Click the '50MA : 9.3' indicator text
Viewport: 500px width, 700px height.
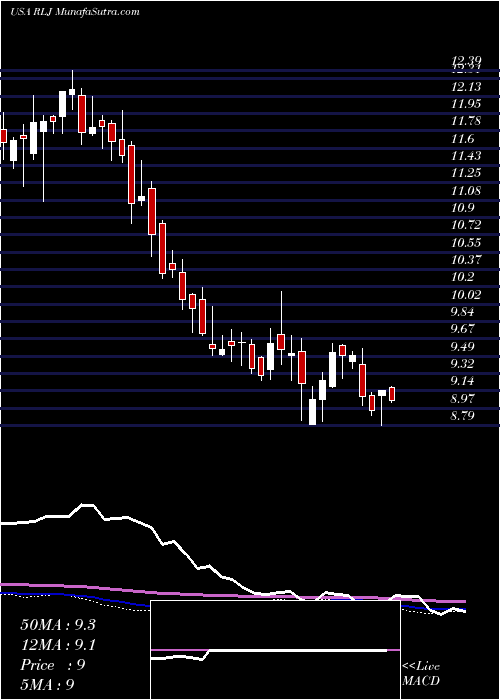[58, 625]
